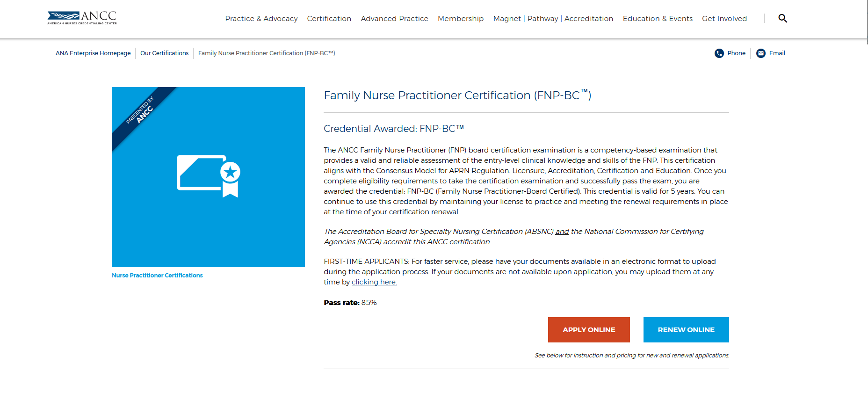The height and width of the screenshot is (407, 868).
Task: Follow the 'clicking here' upload link
Action: click(374, 282)
